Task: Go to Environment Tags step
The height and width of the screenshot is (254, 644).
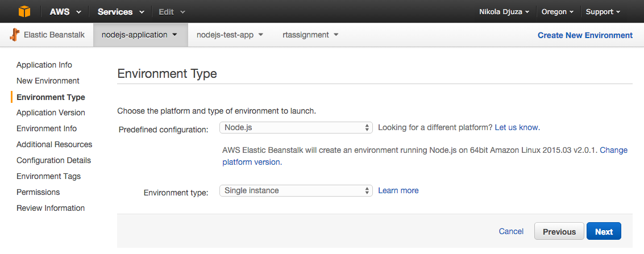Action: click(48, 177)
